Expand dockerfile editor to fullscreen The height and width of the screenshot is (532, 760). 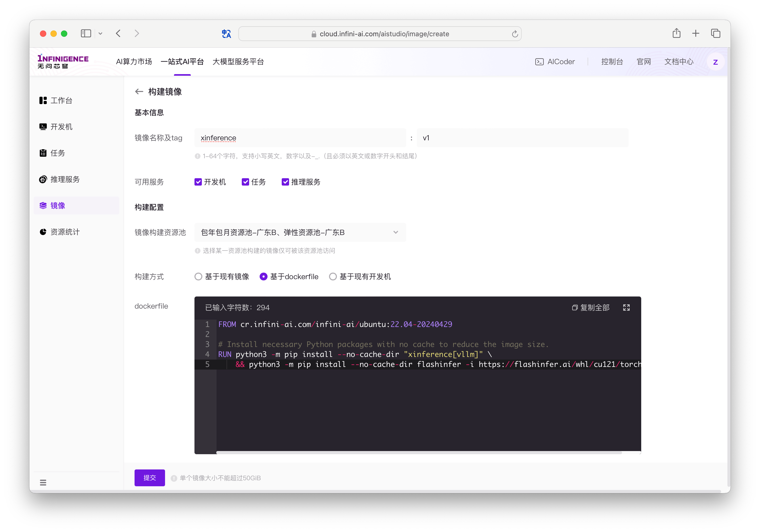(x=626, y=308)
